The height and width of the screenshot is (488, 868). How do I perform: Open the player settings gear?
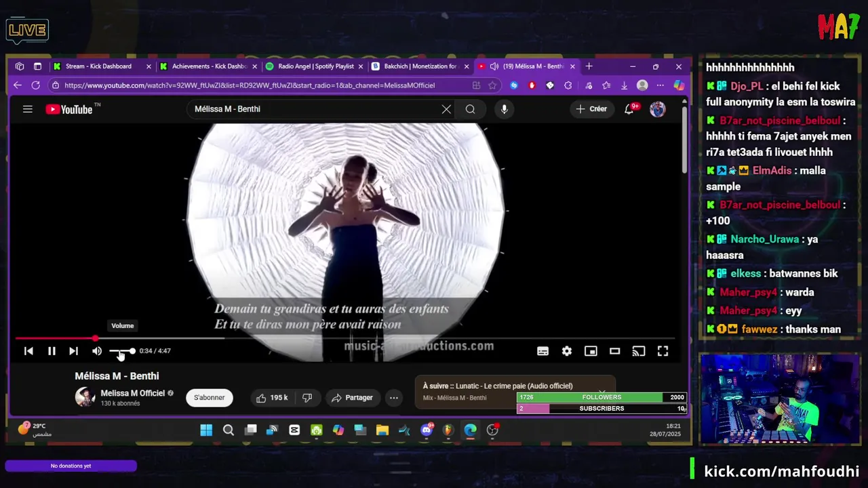[x=567, y=351]
